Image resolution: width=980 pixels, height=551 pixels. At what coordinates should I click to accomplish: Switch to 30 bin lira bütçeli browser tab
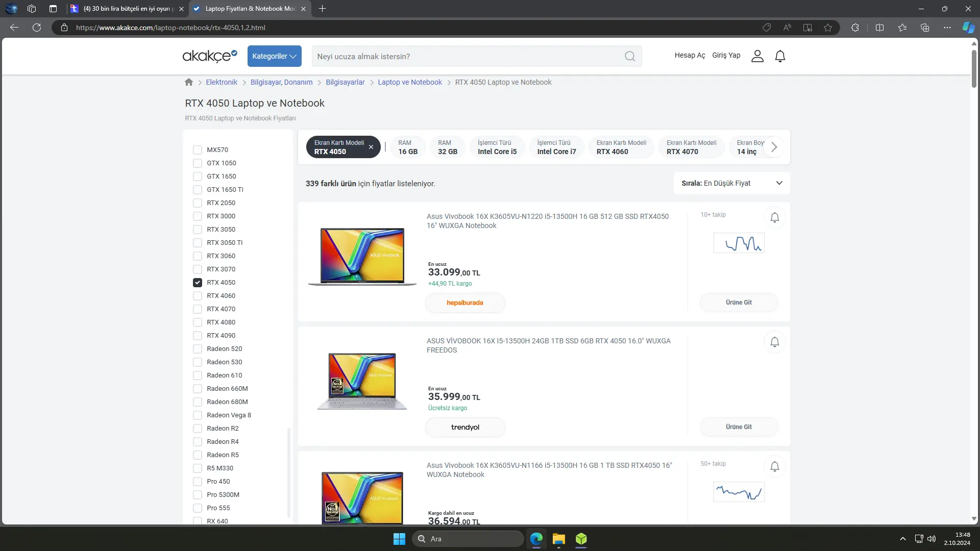click(127, 9)
